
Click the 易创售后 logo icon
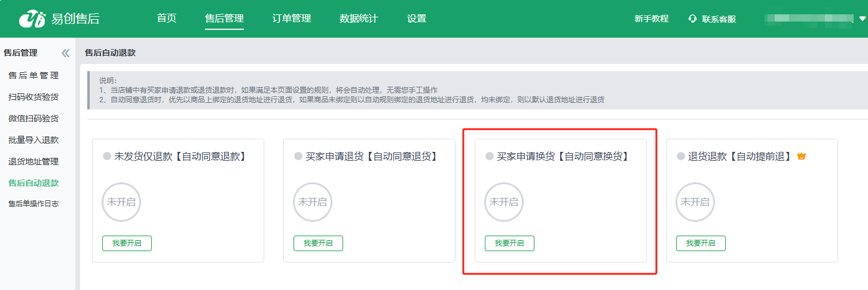pos(32,19)
